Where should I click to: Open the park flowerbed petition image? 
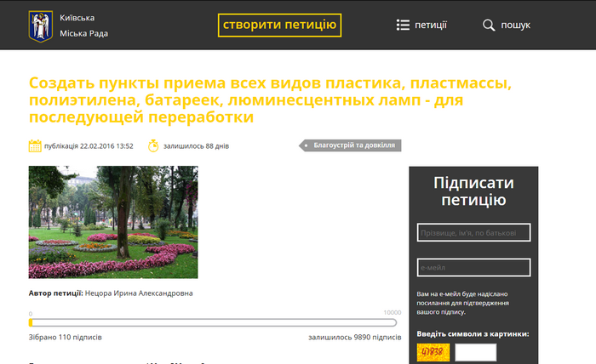click(x=113, y=222)
